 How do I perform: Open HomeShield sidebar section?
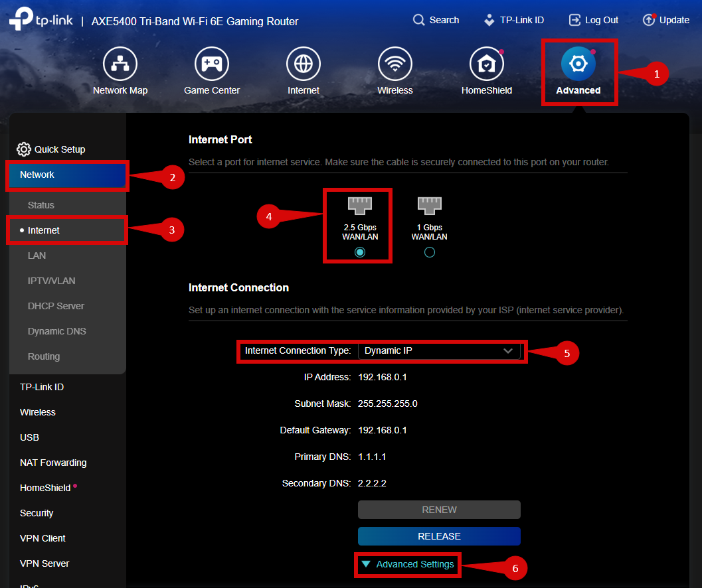point(45,488)
